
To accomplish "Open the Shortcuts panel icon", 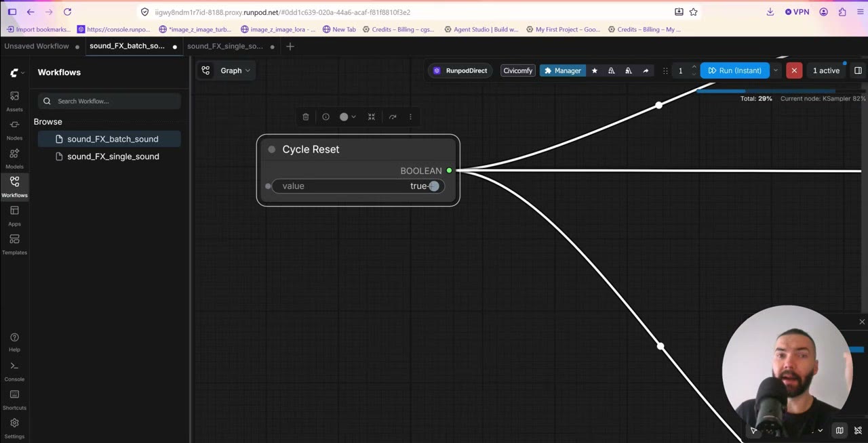I will (14, 398).
